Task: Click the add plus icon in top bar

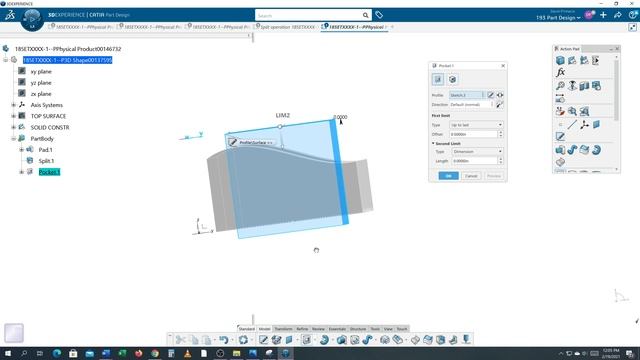Action: pos(603,15)
